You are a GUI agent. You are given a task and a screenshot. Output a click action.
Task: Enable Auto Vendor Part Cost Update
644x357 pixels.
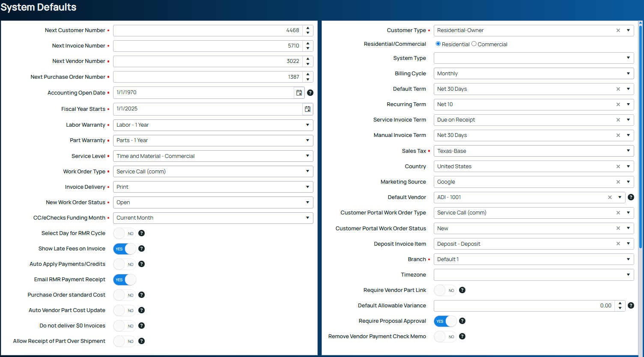coord(125,310)
